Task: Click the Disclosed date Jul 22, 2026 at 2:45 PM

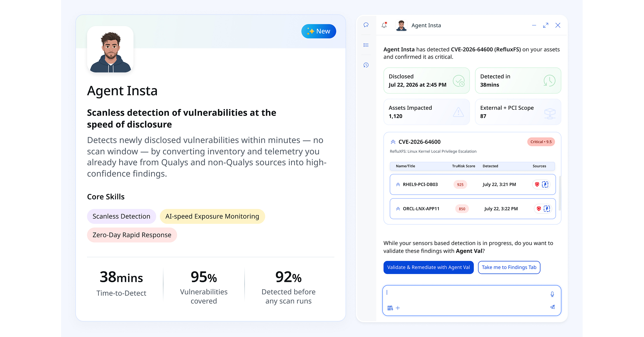Action: pyautogui.click(x=417, y=85)
